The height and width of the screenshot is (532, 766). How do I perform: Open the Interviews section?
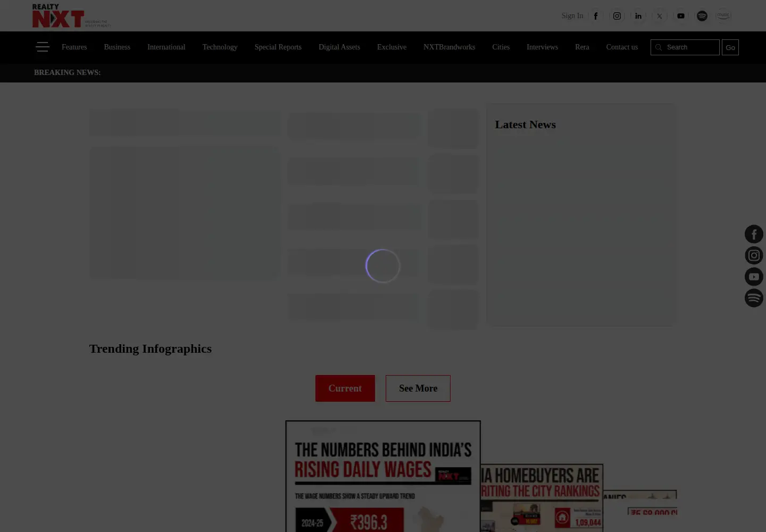pos(542,47)
